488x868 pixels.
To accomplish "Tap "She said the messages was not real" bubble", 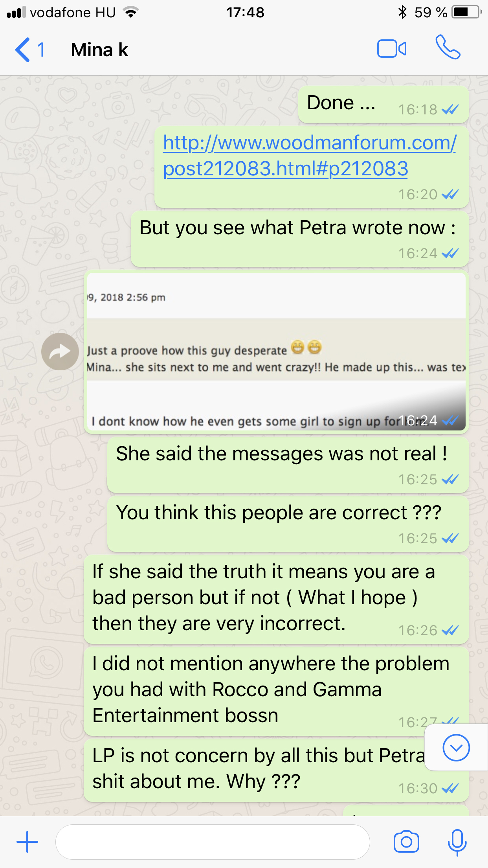I will pos(288,465).
